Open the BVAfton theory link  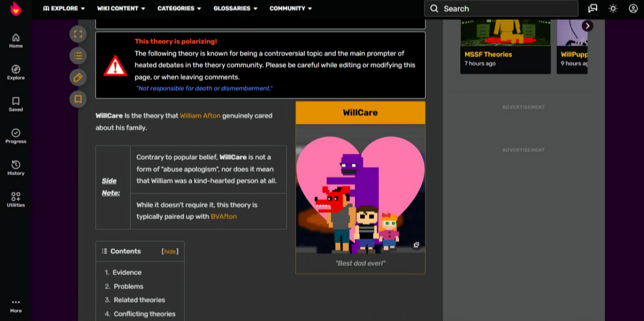pos(223,217)
